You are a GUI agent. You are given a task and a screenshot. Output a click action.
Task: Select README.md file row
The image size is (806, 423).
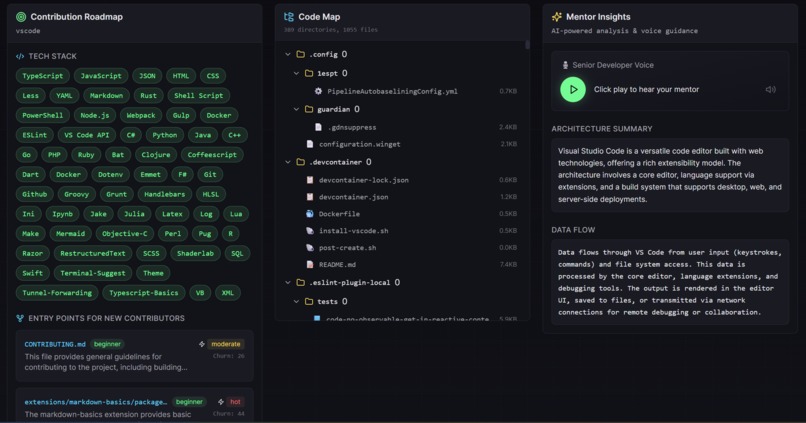402,265
